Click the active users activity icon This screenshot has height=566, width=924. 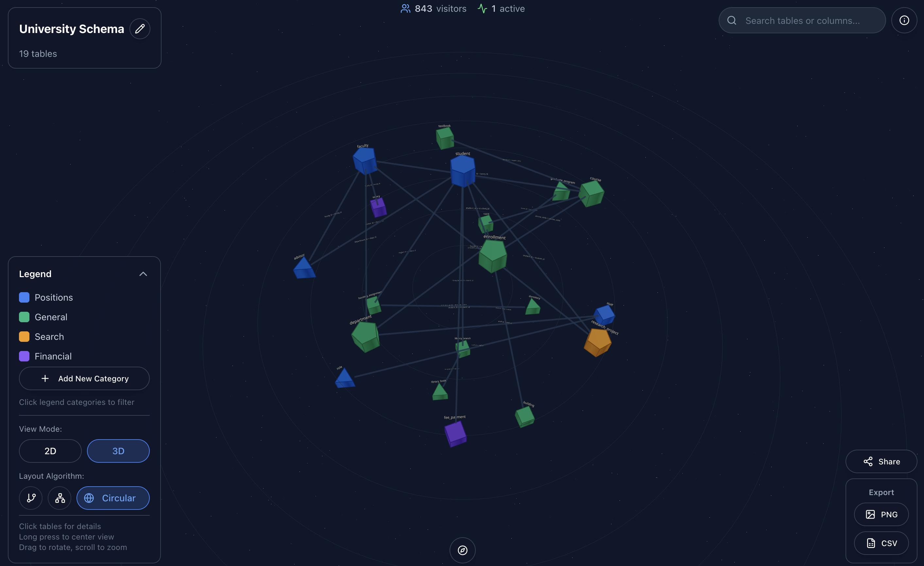click(x=482, y=8)
